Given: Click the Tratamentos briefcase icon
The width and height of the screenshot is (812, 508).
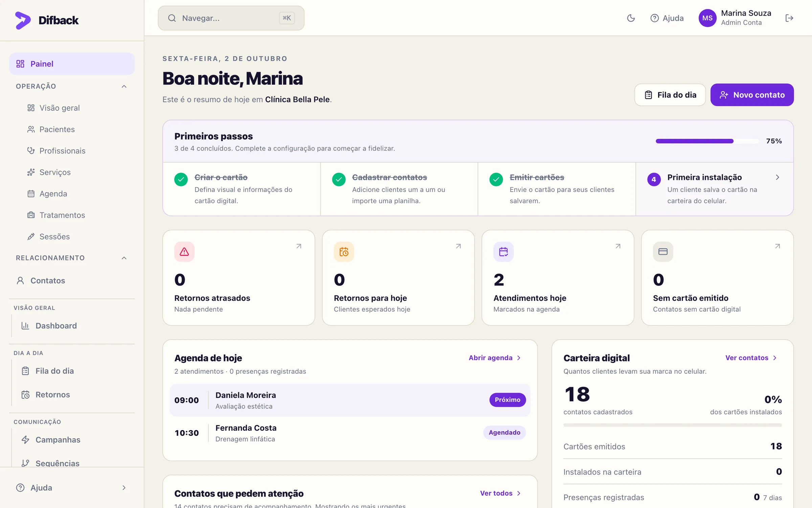Looking at the screenshot, I should point(31,215).
